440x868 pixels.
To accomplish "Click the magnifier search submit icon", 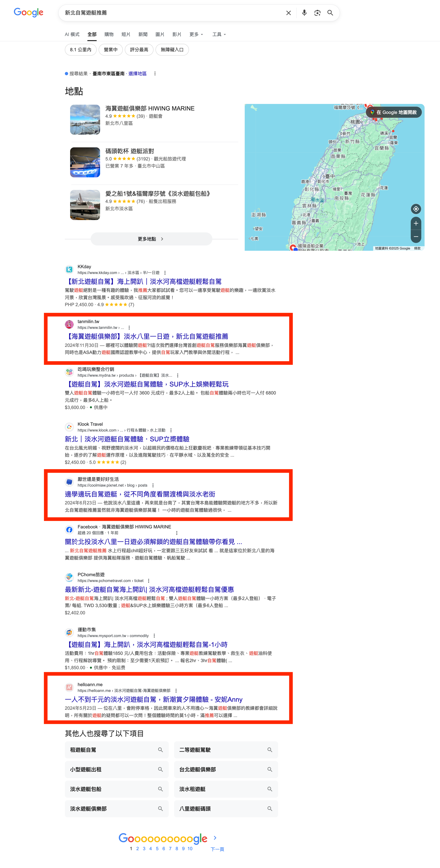I will [330, 13].
